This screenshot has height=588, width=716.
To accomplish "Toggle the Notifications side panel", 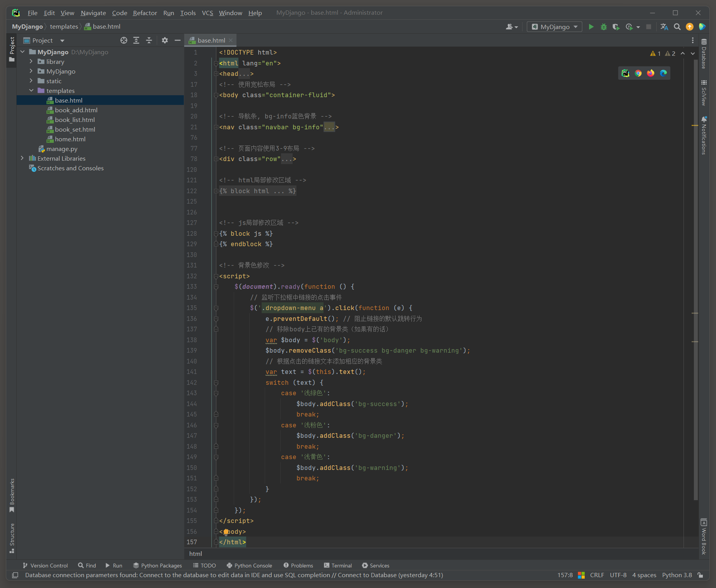I will pyautogui.click(x=704, y=135).
